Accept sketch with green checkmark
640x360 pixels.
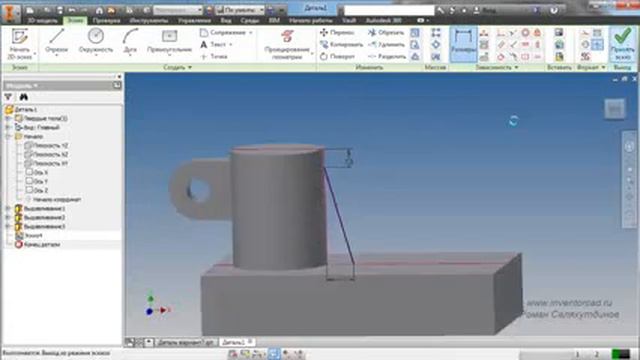pos(622,44)
